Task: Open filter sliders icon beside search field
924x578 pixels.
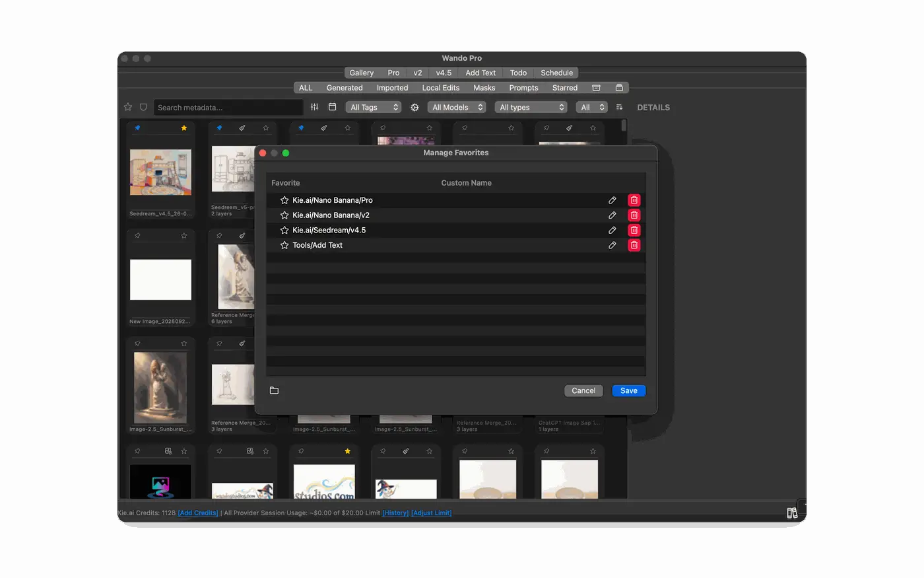Action: click(314, 107)
